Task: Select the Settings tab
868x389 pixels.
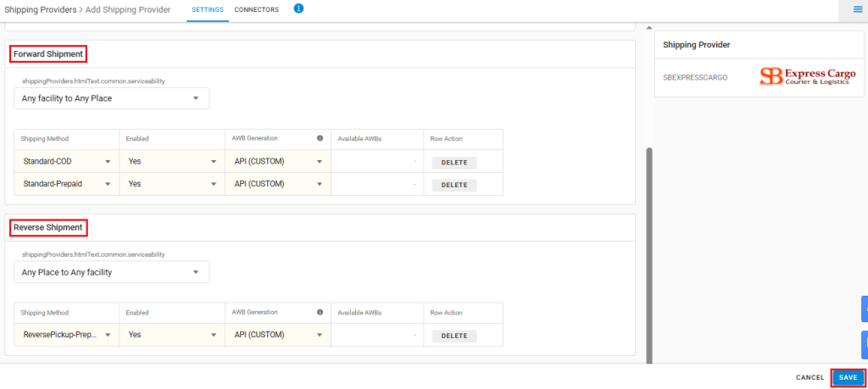Action: [208, 10]
